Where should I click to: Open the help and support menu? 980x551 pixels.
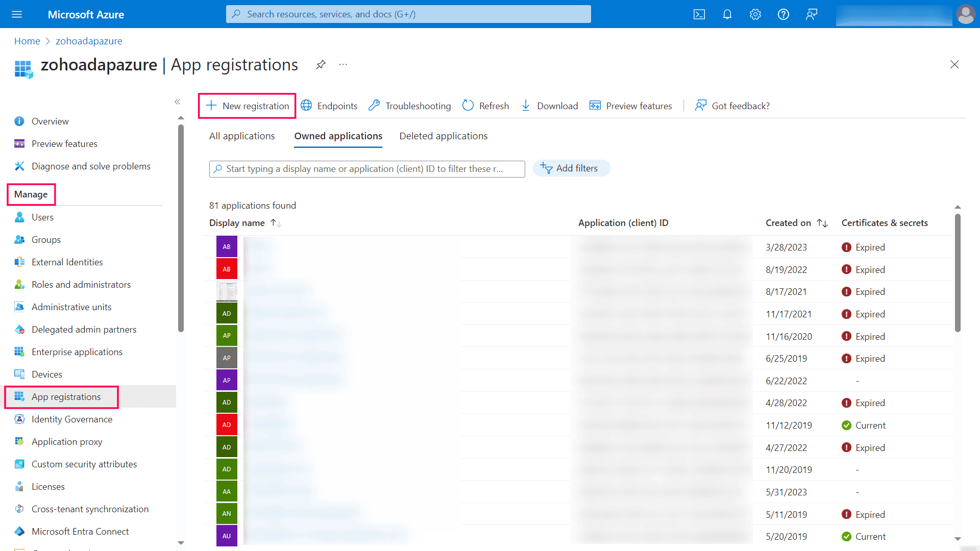coord(783,14)
